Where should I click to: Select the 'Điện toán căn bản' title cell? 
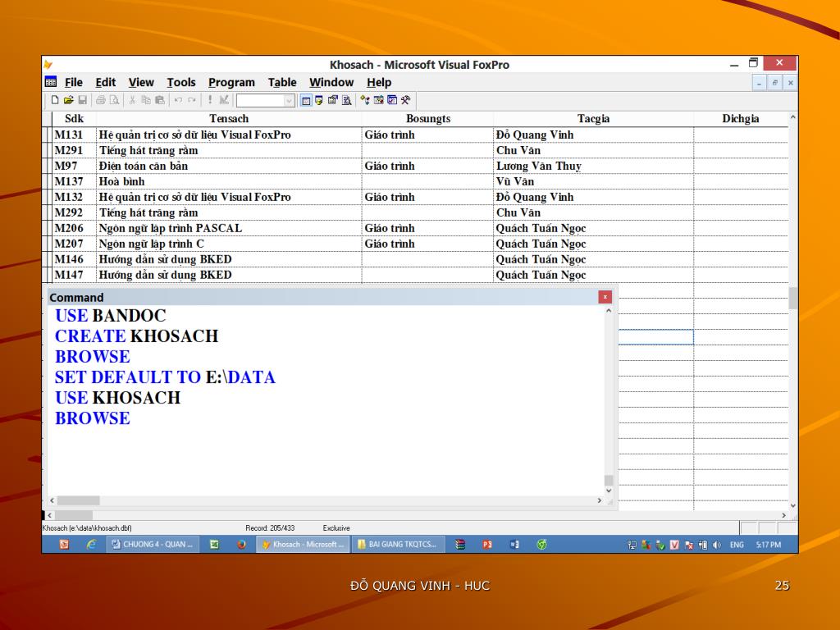(229, 166)
